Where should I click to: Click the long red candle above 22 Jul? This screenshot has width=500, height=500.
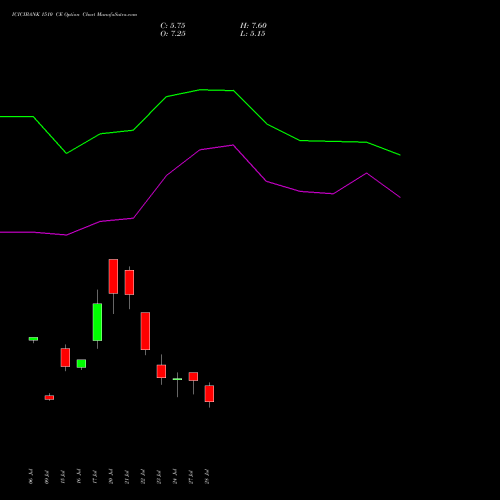[145, 331]
